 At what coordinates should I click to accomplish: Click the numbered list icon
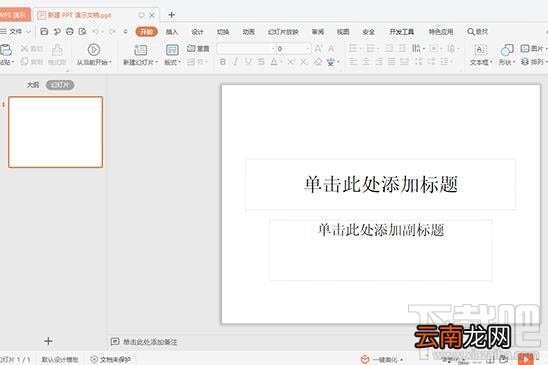tap(370, 48)
